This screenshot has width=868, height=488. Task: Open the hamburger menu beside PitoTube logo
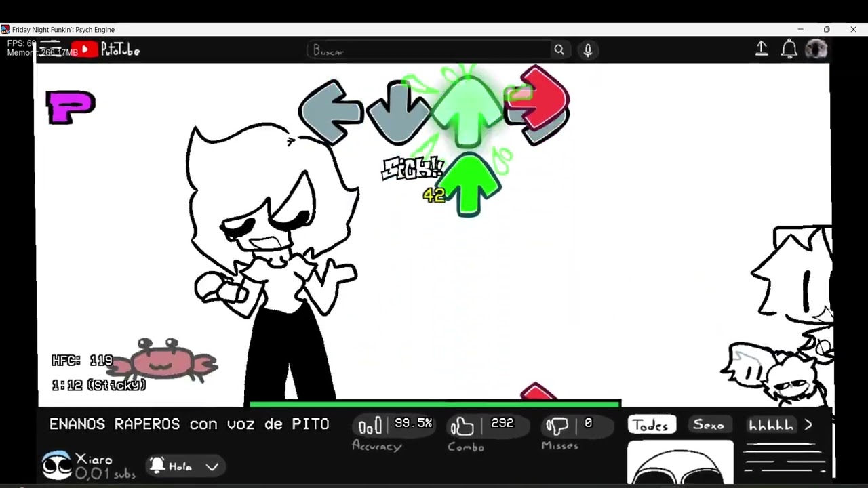click(52, 49)
